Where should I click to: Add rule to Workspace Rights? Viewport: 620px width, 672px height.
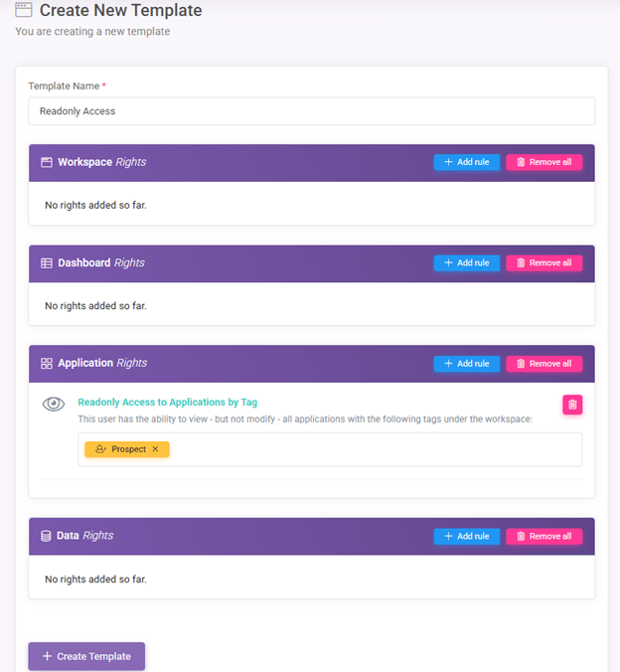point(466,162)
